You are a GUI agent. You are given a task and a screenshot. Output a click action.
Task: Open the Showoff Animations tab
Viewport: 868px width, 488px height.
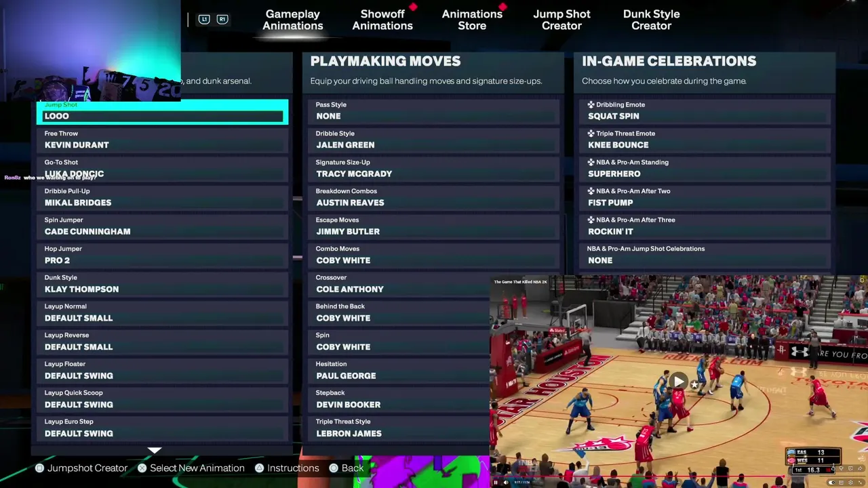(x=382, y=20)
